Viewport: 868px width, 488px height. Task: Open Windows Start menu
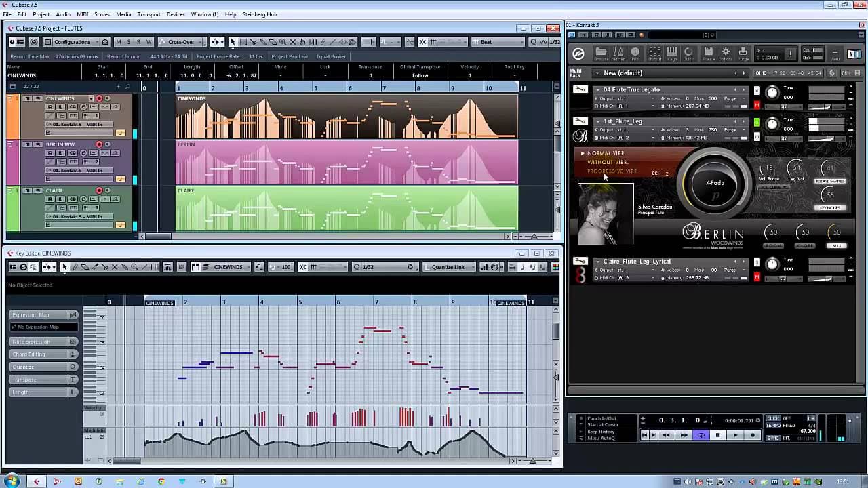12,481
